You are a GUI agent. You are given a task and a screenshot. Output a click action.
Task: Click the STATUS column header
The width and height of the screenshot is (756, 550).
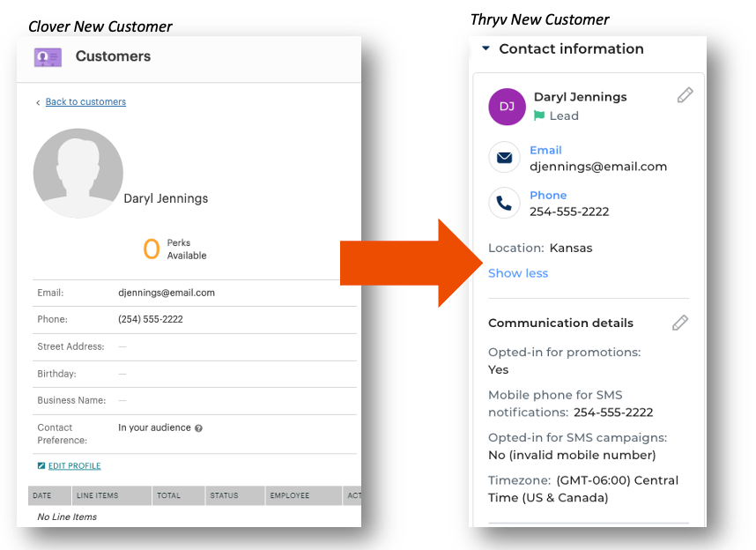tap(234, 495)
